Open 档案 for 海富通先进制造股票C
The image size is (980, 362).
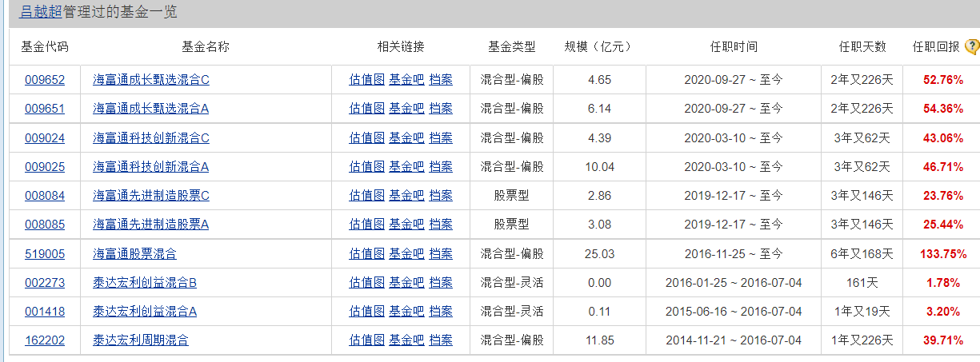click(441, 196)
